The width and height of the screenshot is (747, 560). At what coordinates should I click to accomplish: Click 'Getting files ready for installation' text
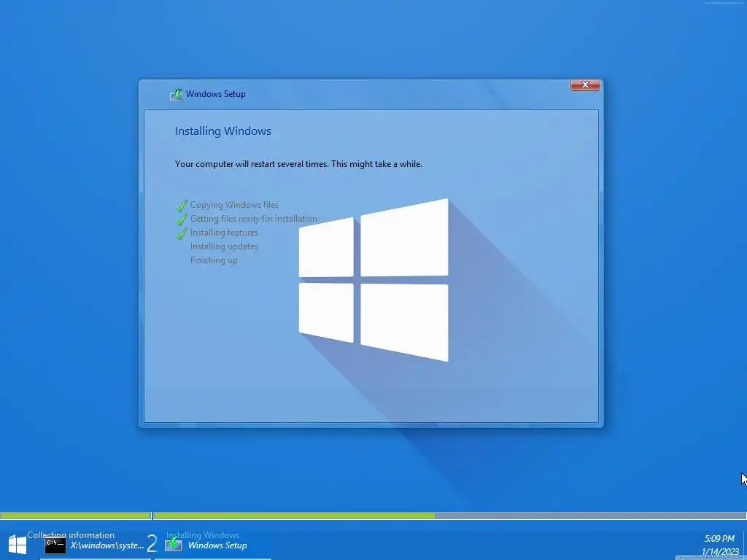click(253, 219)
